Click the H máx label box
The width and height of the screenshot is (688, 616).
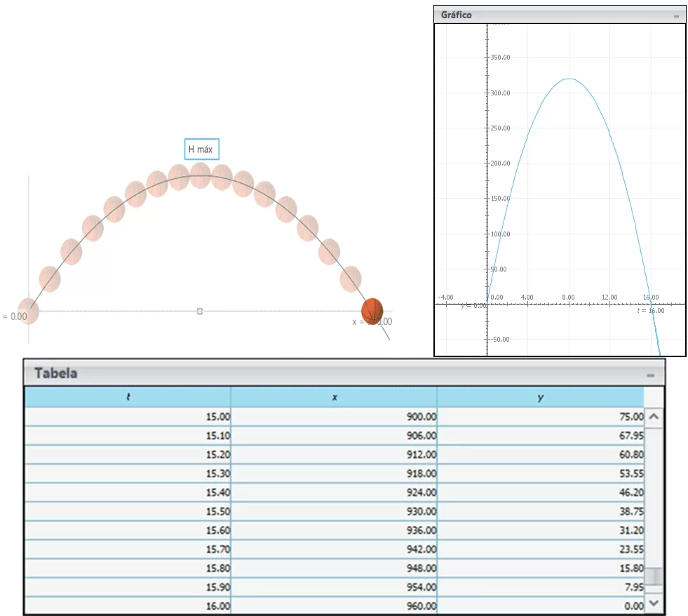[x=201, y=149]
